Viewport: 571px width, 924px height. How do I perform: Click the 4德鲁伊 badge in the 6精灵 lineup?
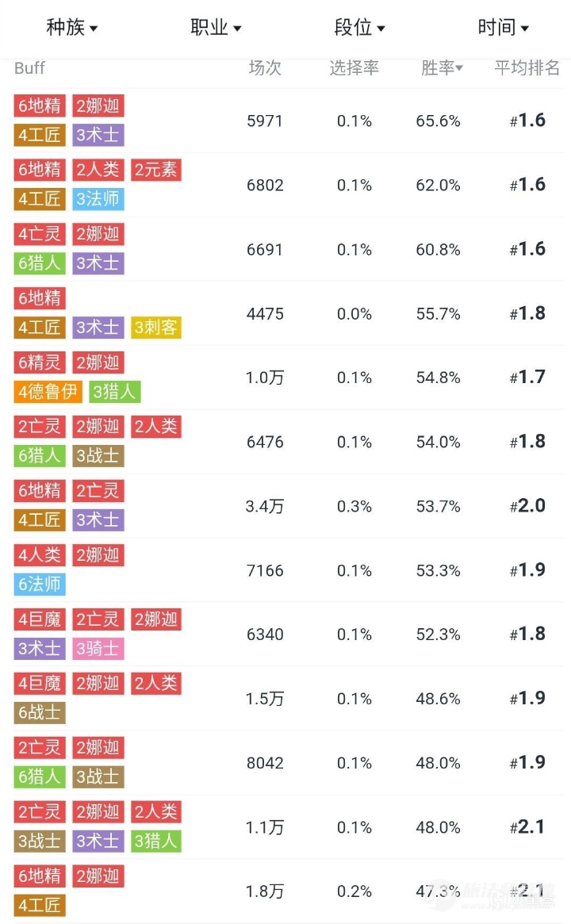click(x=48, y=393)
